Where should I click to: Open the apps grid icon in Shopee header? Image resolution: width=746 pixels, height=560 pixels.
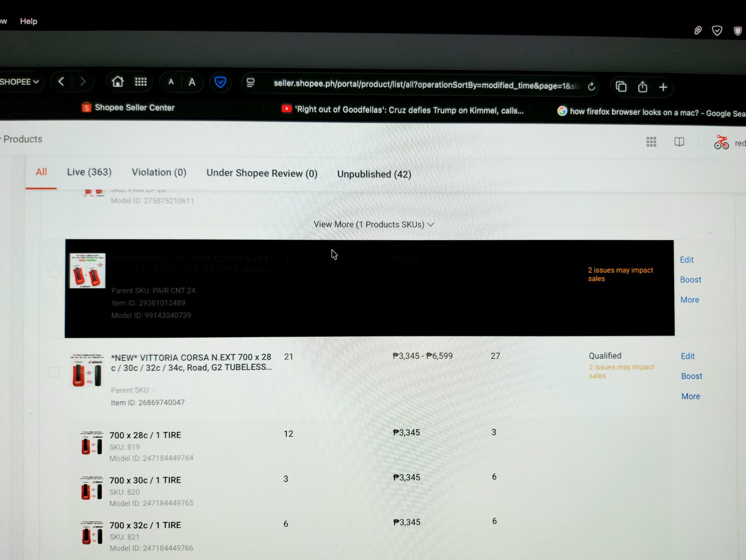coord(651,142)
